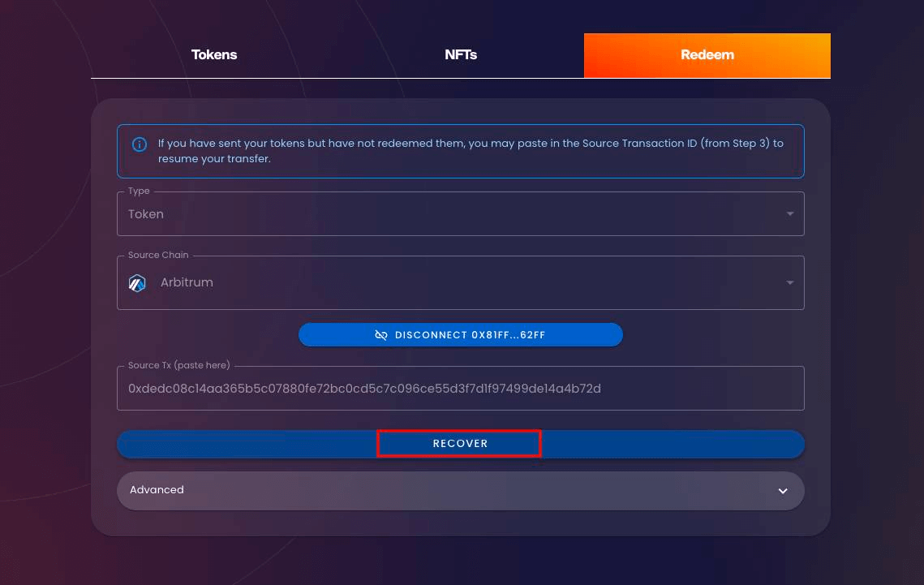Select the Redeem tab
924x585 pixels.
point(707,55)
